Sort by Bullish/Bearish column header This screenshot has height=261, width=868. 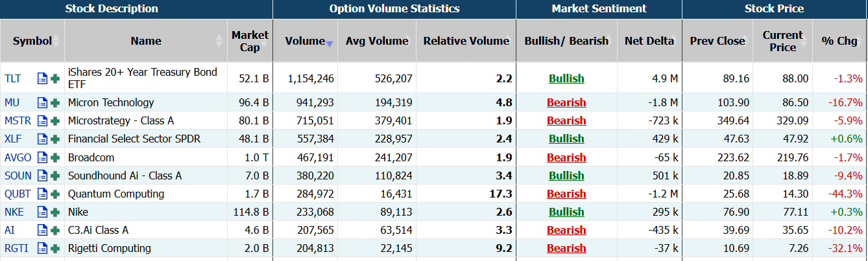(x=566, y=41)
